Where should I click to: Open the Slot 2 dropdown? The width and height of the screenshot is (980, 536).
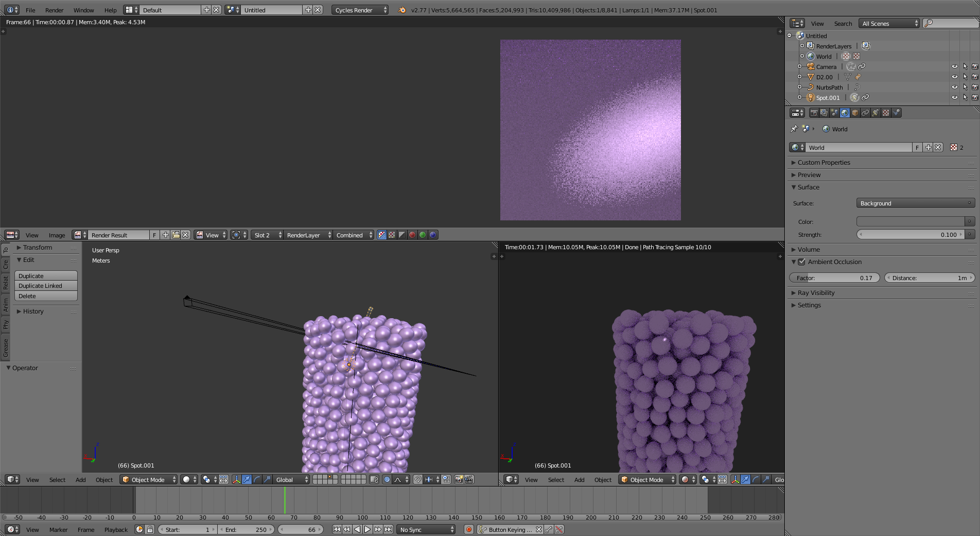coord(267,235)
